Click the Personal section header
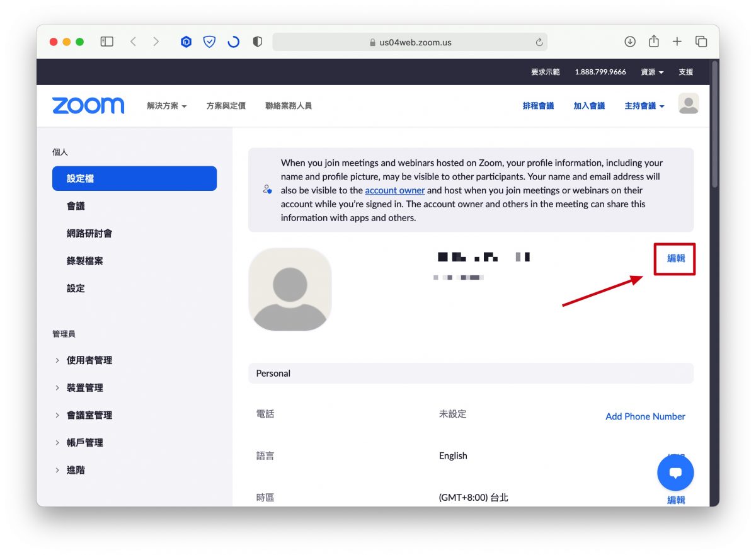Viewport: 756px width, 555px height. click(471, 374)
